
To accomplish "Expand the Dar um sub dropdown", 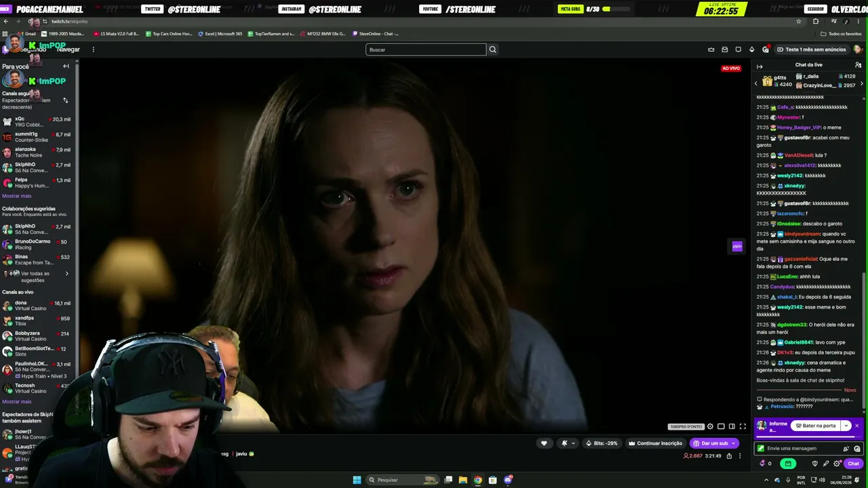I will [733, 443].
